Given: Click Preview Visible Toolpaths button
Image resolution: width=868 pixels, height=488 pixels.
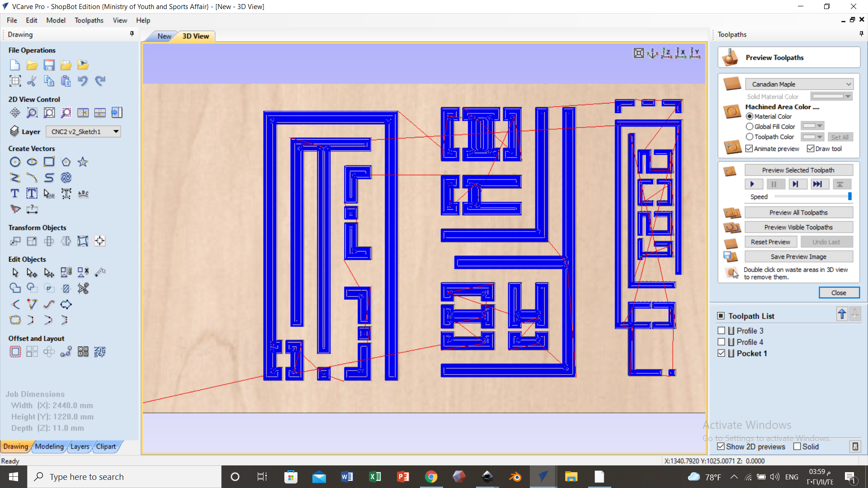Looking at the screenshot, I should point(798,227).
